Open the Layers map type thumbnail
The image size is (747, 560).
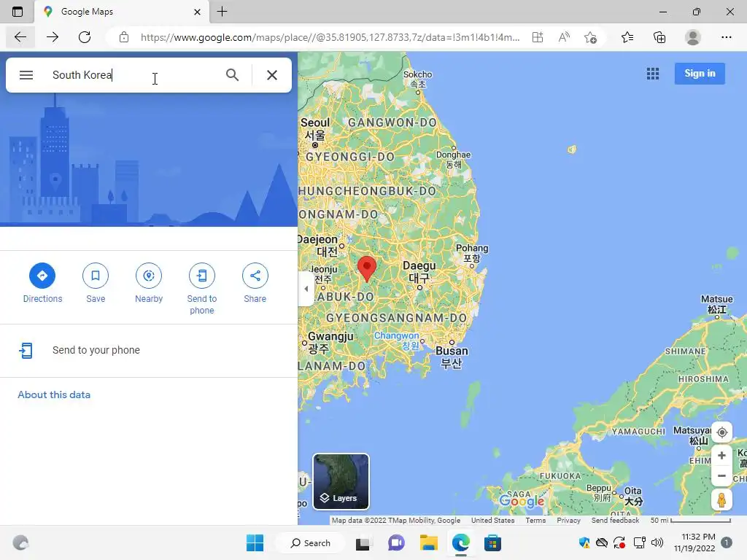(x=341, y=481)
